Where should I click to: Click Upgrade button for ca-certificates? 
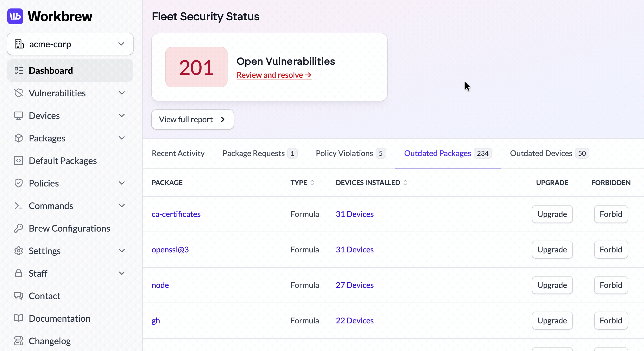pos(552,214)
